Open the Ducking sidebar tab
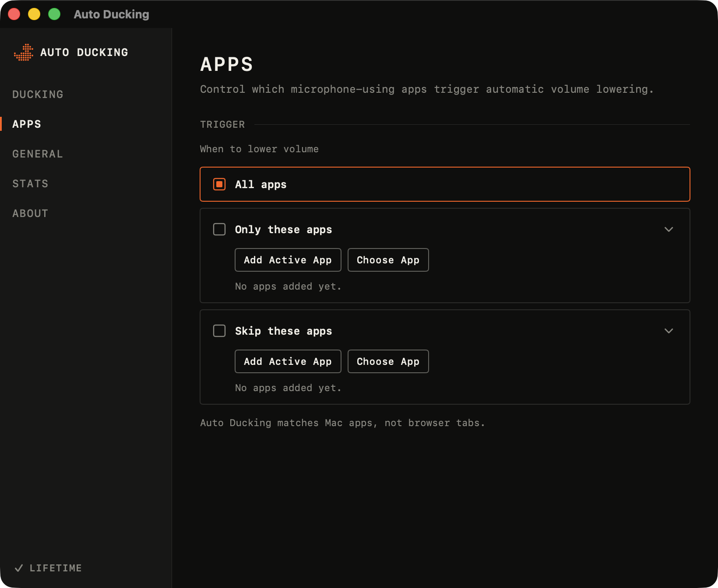Image resolution: width=718 pixels, height=588 pixels. pyautogui.click(x=38, y=94)
